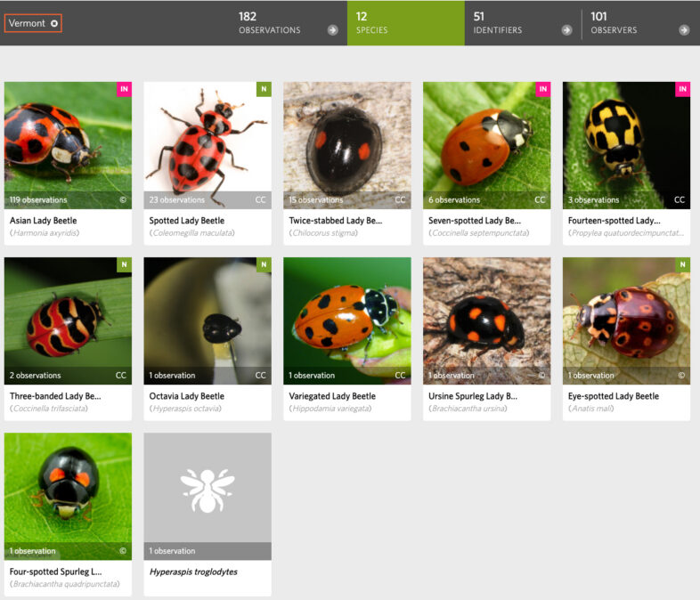This screenshot has width=700, height=600.
Task: Click the CC license icon on Twice-stabbed photo
Action: pyautogui.click(x=400, y=200)
